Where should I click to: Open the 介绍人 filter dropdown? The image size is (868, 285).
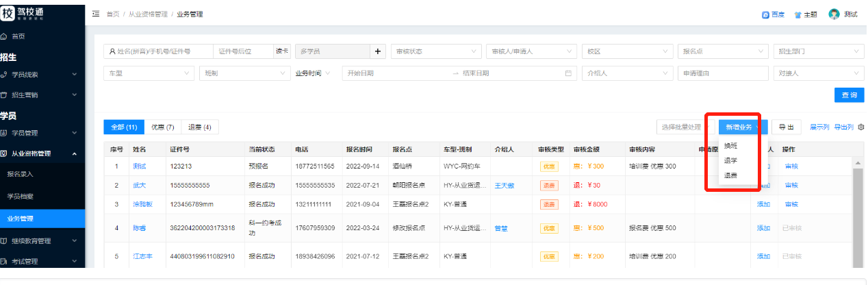click(x=627, y=73)
